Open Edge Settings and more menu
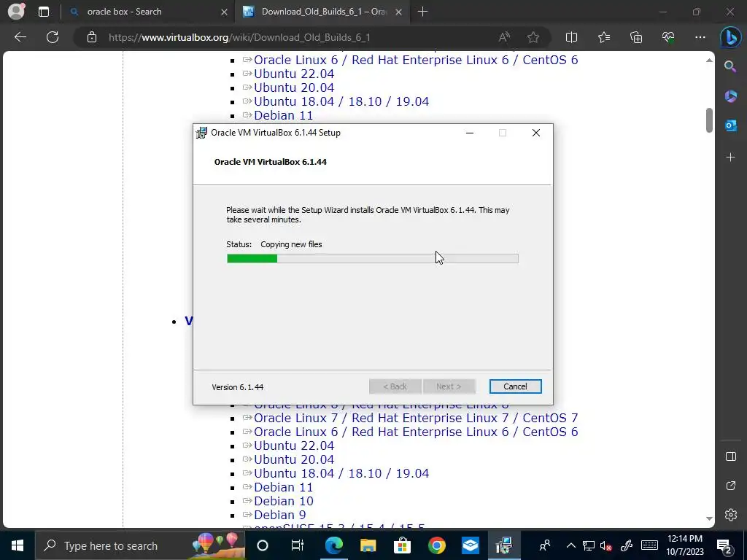 700,37
